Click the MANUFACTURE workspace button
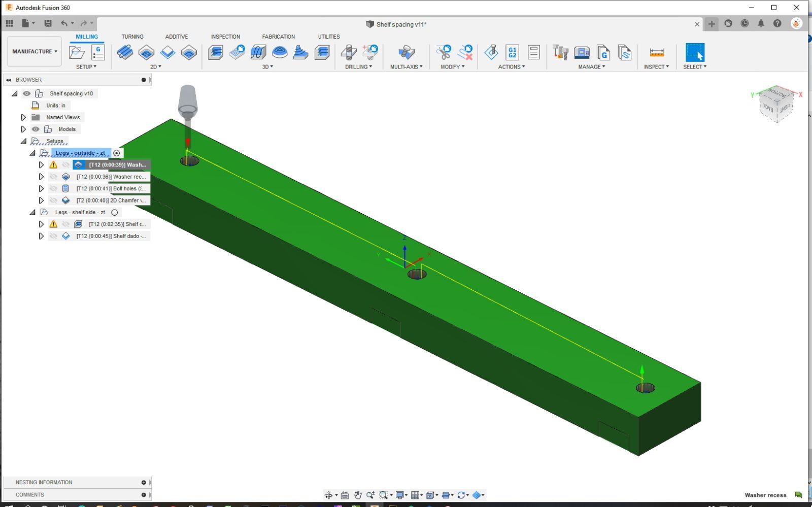 (33, 51)
